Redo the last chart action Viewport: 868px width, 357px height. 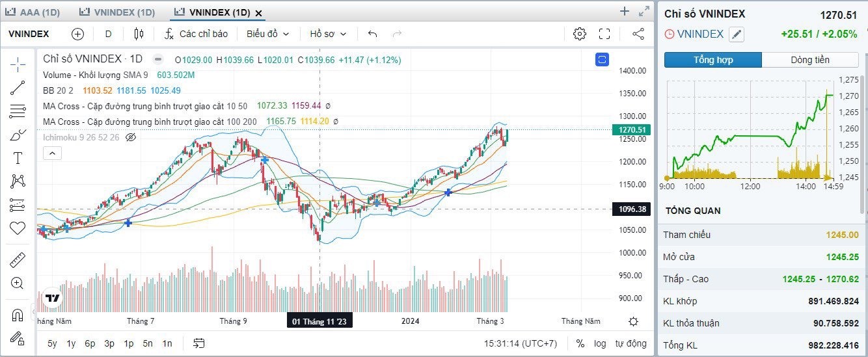pos(397,34)
